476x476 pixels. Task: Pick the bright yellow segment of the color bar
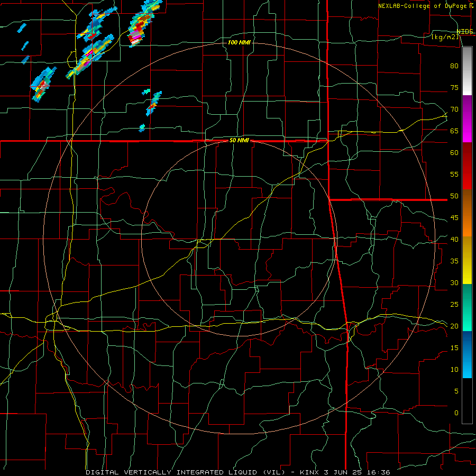pyautogui.click(x=467, y=260)
